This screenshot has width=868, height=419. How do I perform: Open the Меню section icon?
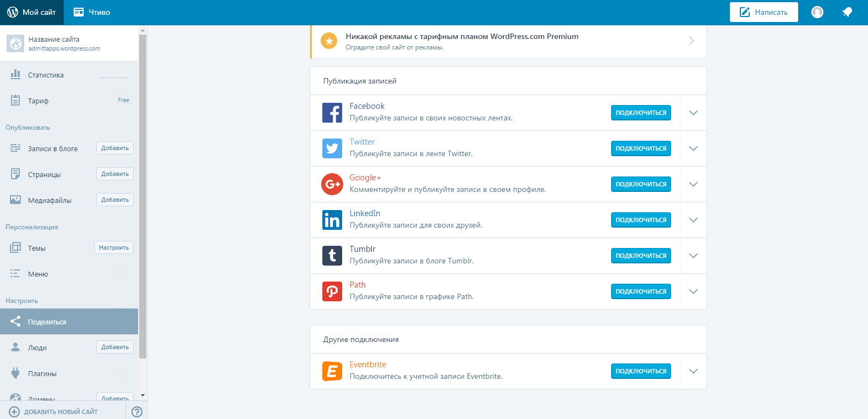(15, 273)
